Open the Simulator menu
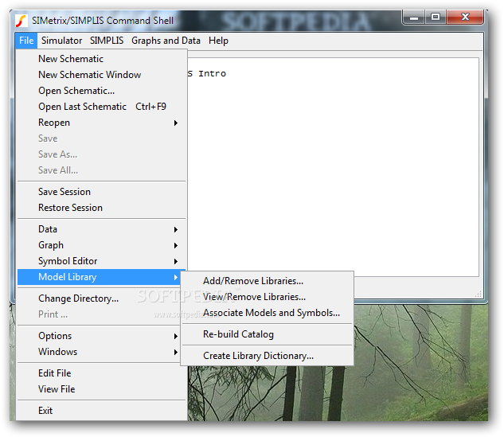504x437 pixels. tap(62, 41)
